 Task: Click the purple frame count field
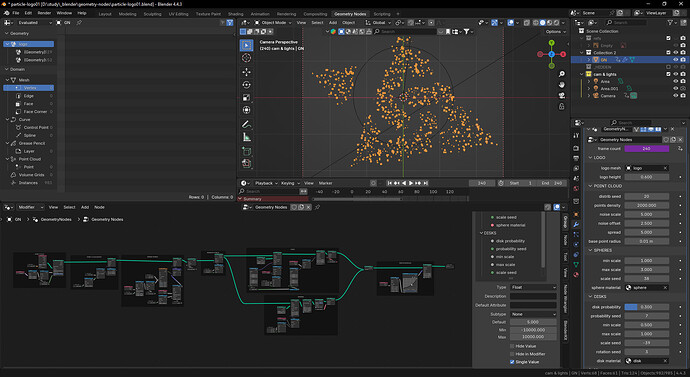click(646, 149)
